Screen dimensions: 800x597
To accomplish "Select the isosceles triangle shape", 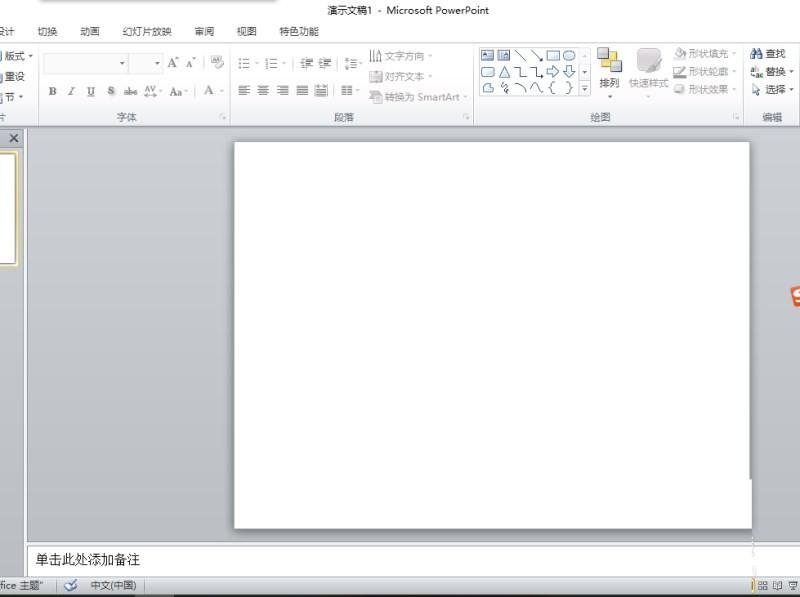I will (504, 72).
